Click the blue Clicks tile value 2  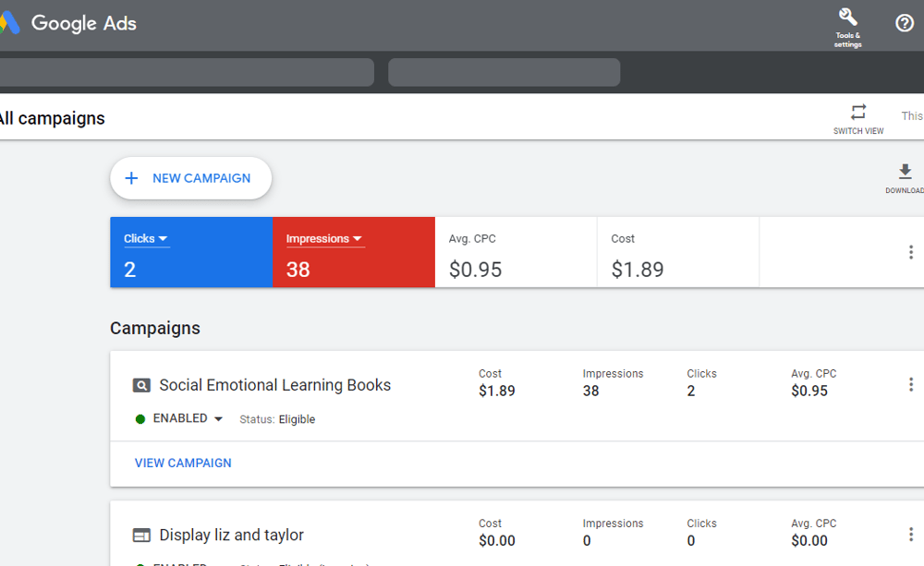[x=129, y=270]
